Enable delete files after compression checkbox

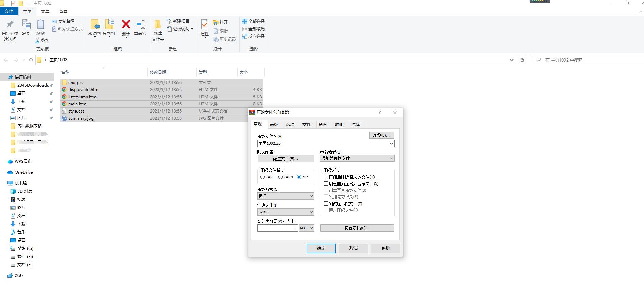326,177
